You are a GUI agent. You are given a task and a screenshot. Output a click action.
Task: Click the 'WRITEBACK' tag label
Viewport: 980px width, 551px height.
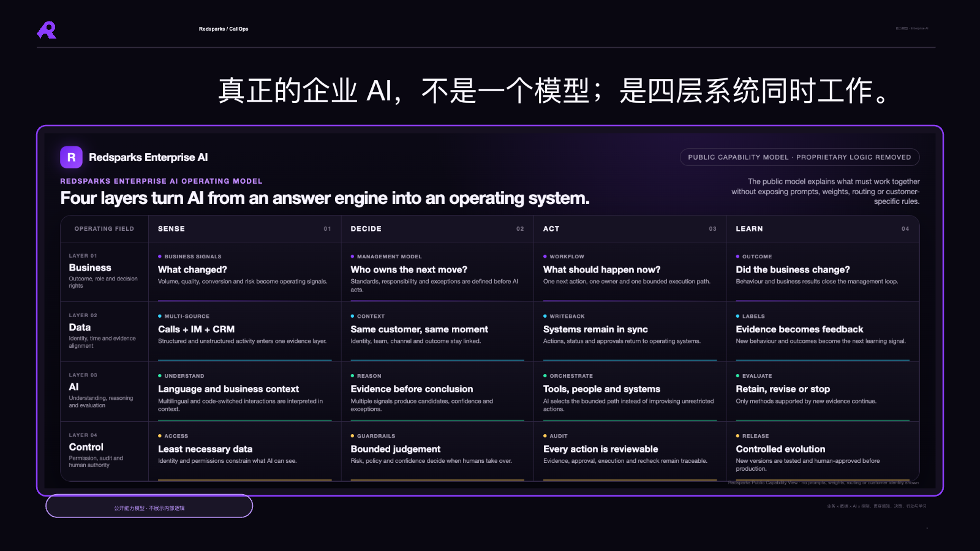point(567,317)
